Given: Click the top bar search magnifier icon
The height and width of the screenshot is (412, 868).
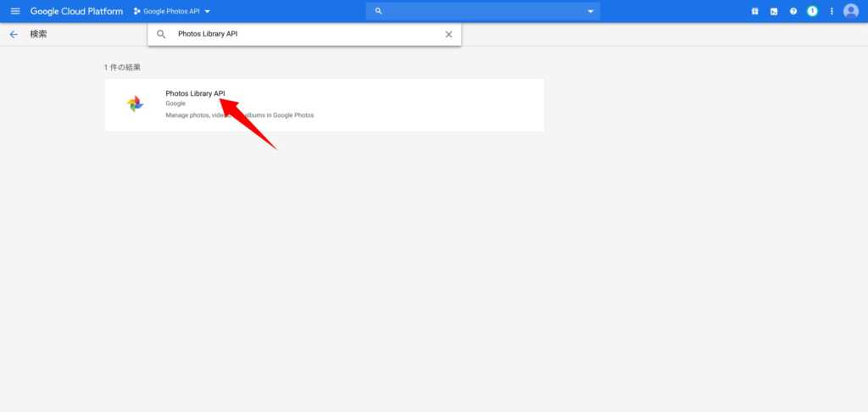Looking at the screenshot, I should pos(378,11).
